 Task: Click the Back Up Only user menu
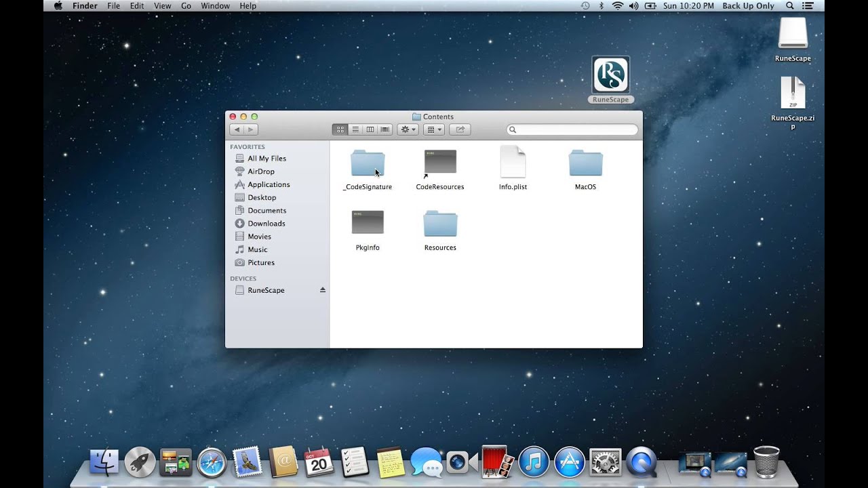pyautogui.click(x=748, y=5)
